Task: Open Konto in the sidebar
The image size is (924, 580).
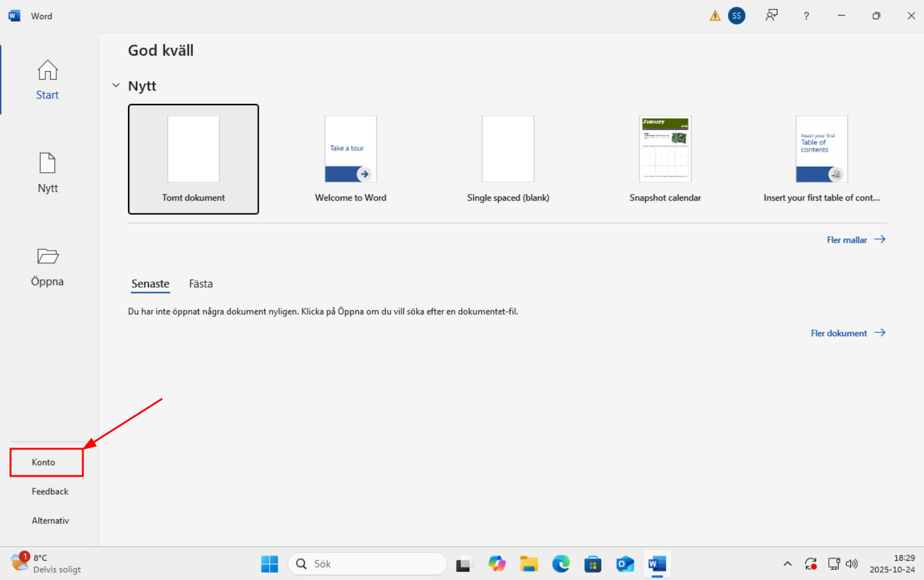Action: pyautogui.click(x=44, y=462)
